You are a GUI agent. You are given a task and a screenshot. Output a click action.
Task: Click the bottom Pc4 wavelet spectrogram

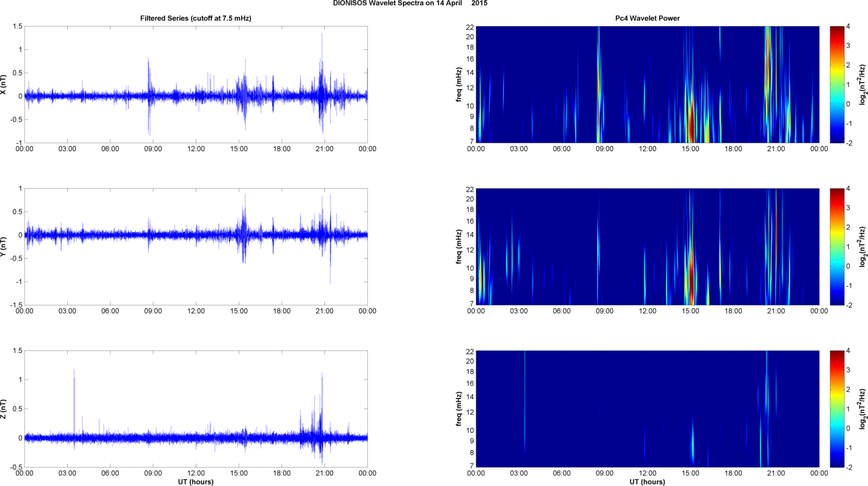coord(647,409)
